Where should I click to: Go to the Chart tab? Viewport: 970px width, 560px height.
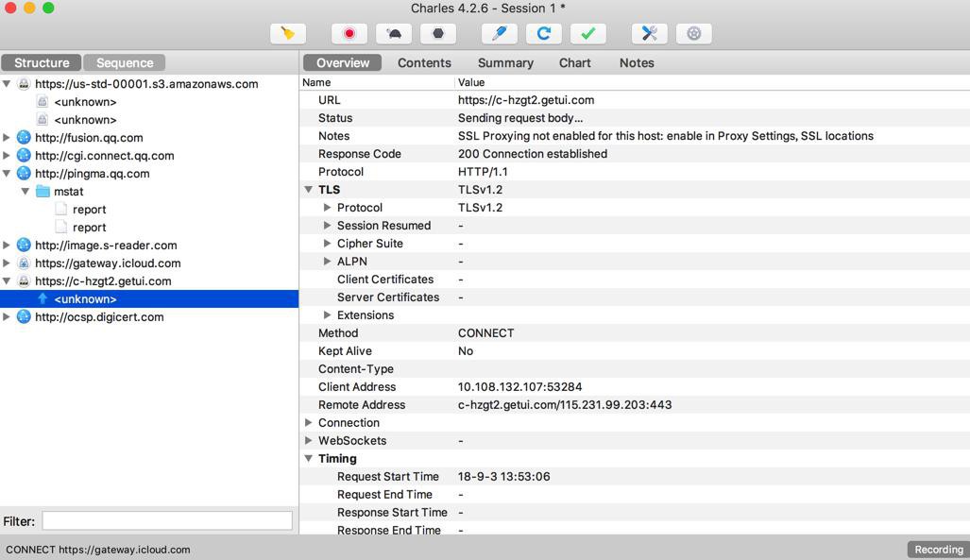[x=574, y=62]
